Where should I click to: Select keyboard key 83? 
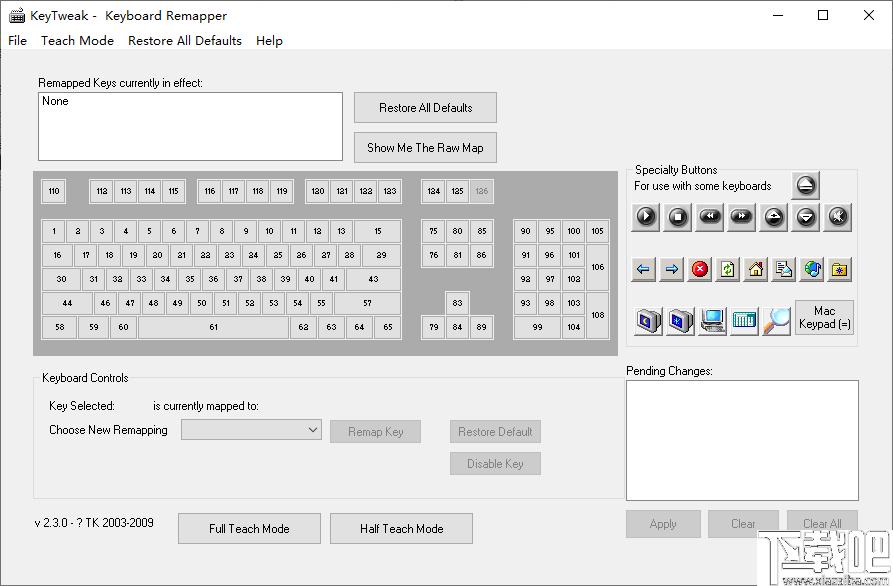point(457,303)
